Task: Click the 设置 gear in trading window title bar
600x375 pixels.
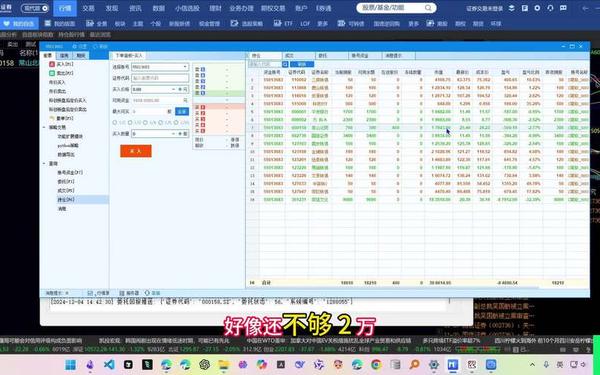Action: click(x=75, y=46)
